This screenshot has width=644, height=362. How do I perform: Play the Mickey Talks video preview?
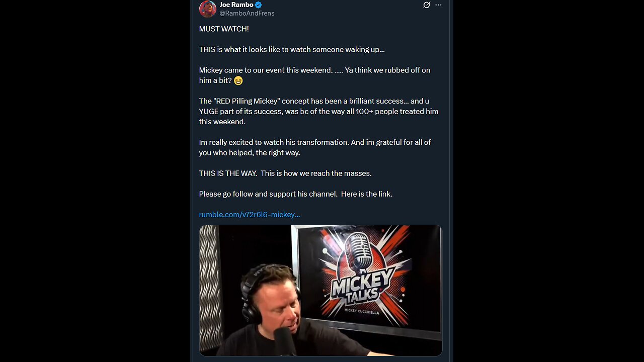coord(320,291)
